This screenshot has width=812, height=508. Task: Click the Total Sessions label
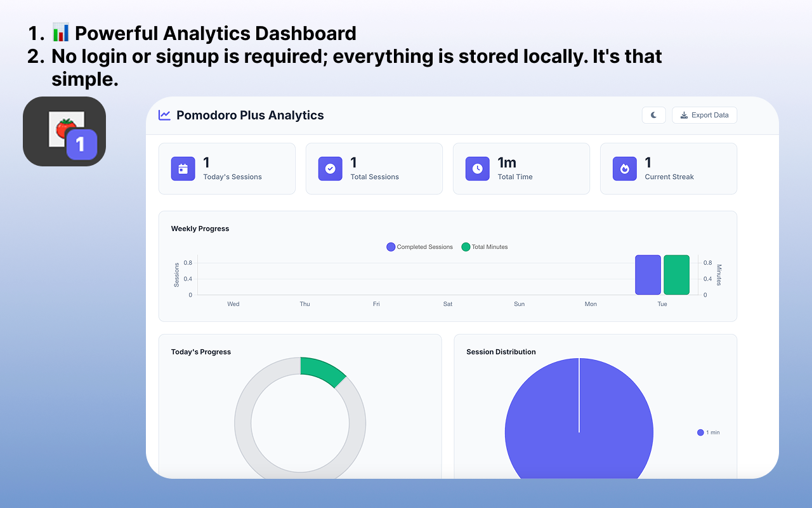(x=374, y=177)
